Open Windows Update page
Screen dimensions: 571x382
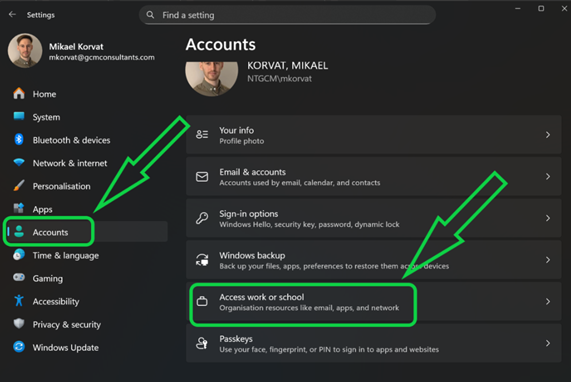87,347
